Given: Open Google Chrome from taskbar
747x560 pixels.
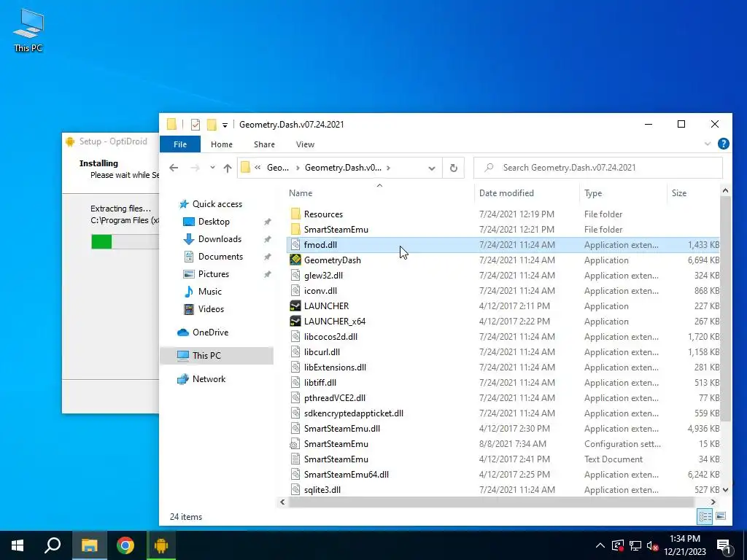Looking at the screenshot, I should pyautogui.click(x=125, y=545).
